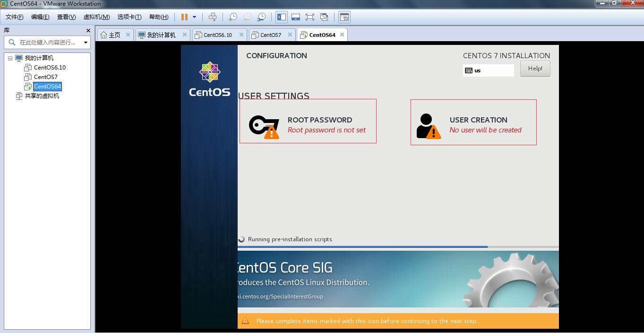The image size is (644, 333).
Task: Select CentOS64 in the library tree
Action: click(47, 86)
